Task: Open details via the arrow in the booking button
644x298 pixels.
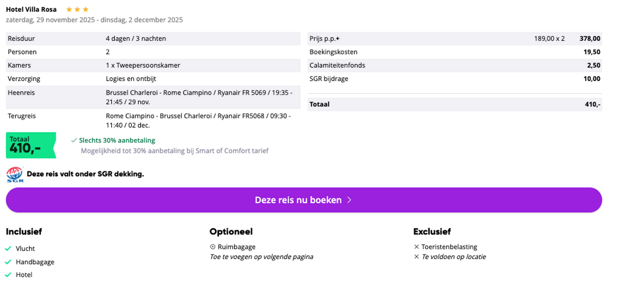Action: click(x=349, y=200)
